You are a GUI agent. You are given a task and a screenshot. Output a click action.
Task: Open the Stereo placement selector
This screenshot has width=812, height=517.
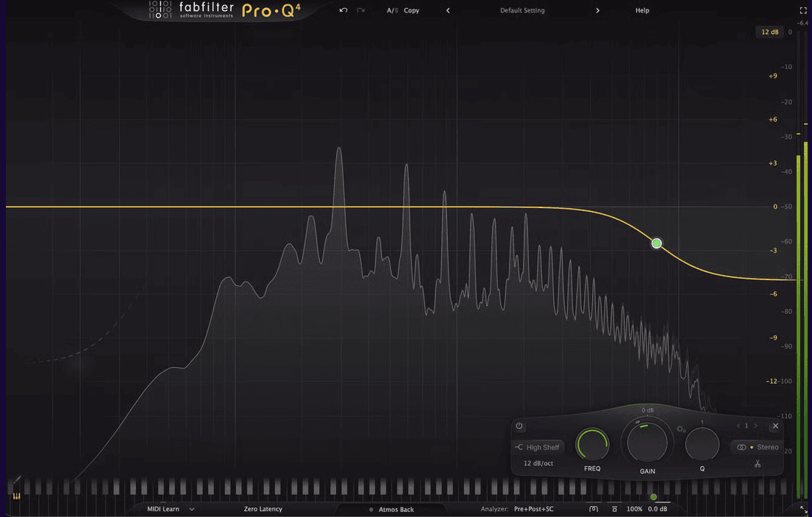coord(758,447)
